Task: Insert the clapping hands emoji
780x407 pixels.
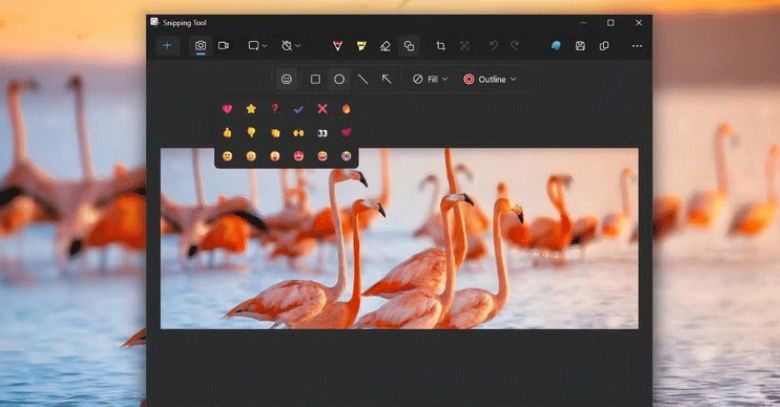Action: click(275, 132)
